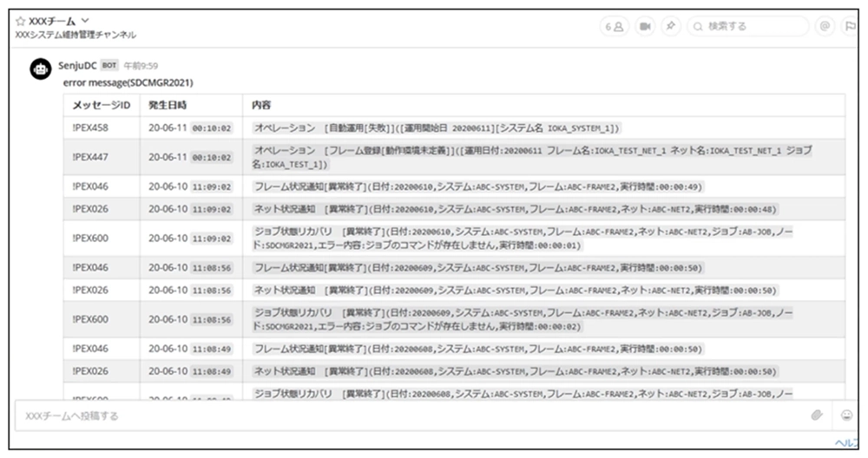Open the XXXチーム channel dropdown chevron

click(85, 21)
